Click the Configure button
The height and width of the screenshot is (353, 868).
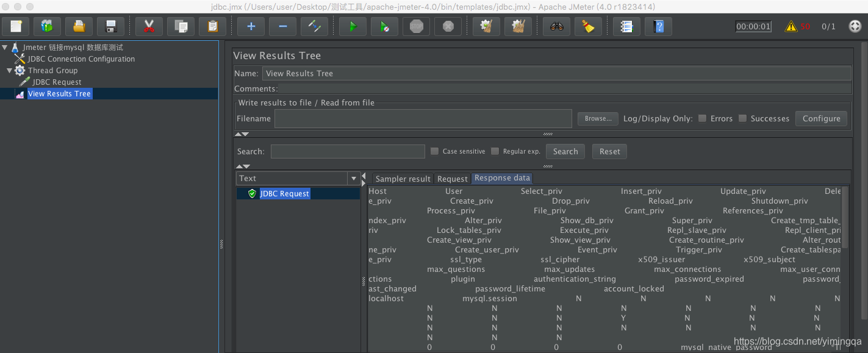tap(821, 118)
